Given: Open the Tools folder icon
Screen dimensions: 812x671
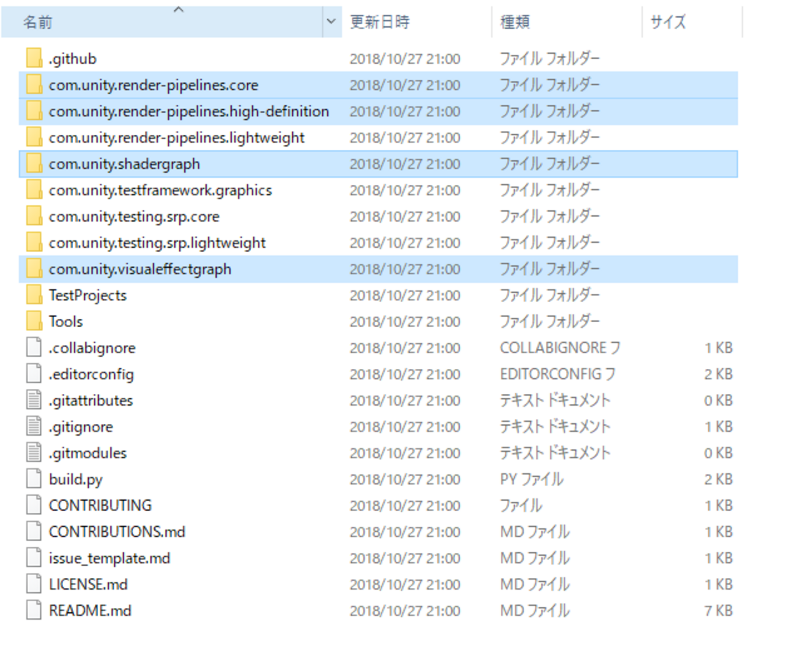Looking at the screenshot, I should [33, 321].
